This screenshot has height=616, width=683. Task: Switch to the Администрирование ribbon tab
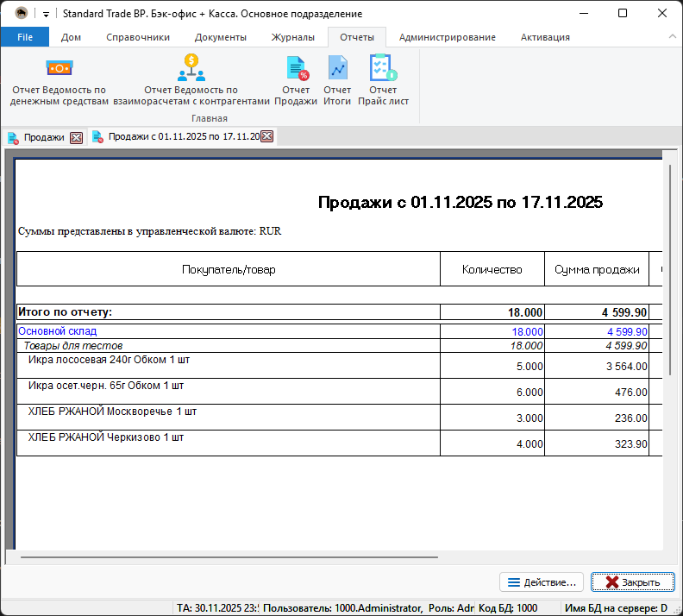pyautogui.click(x=448, y=37)
